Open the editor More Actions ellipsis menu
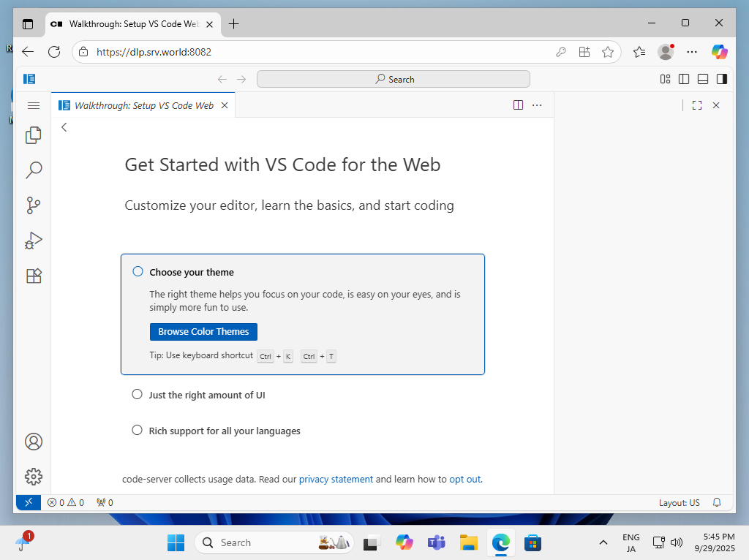 537,105
